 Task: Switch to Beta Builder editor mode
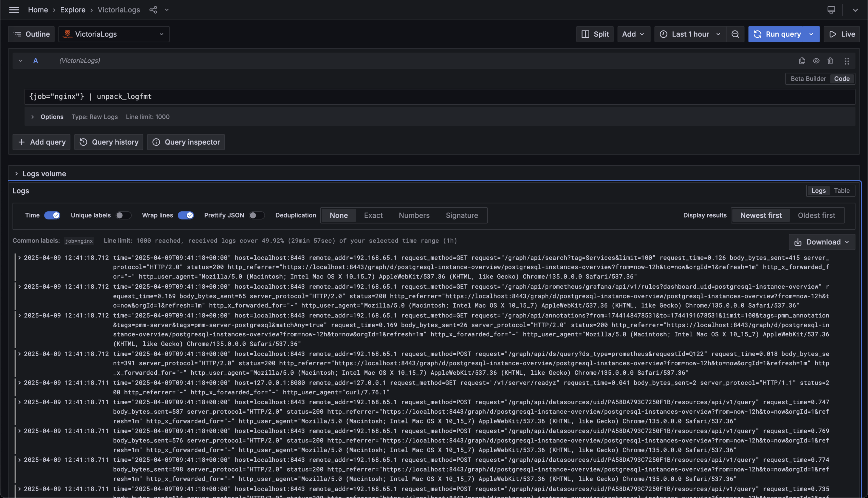(x=808, y=79)
